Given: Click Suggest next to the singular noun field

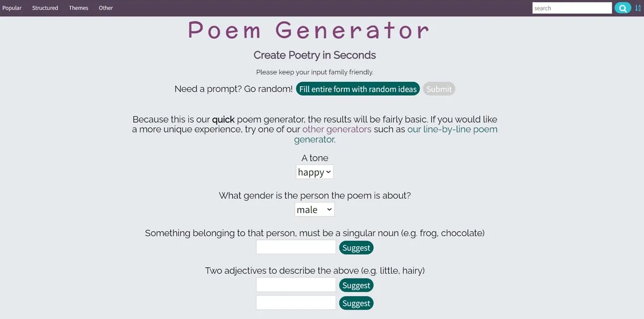Looking at the screenshot, I should click(356, 247).
